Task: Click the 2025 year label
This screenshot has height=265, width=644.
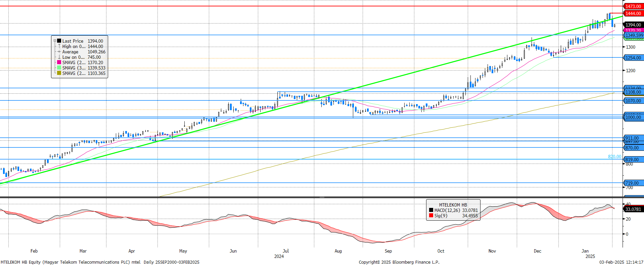Action: 590,256
